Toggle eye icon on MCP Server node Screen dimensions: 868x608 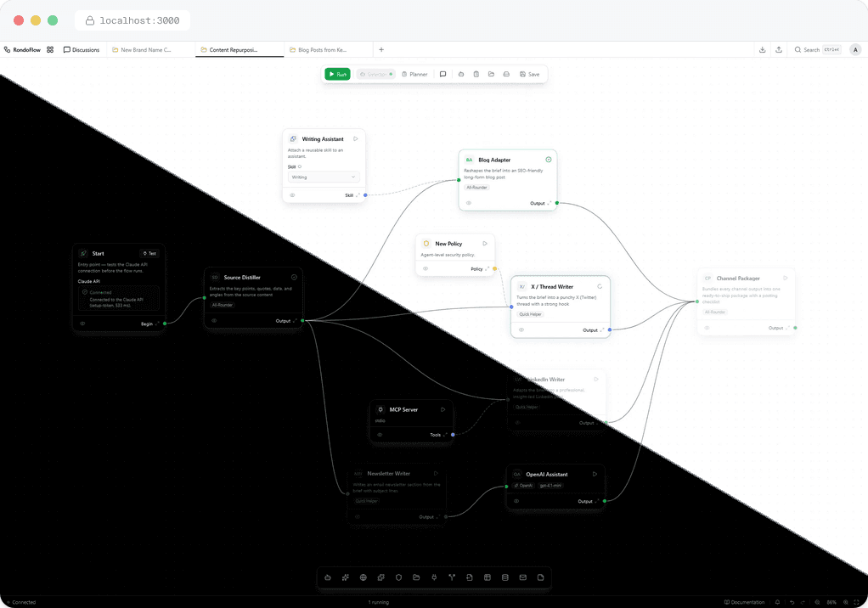(380, 435)
